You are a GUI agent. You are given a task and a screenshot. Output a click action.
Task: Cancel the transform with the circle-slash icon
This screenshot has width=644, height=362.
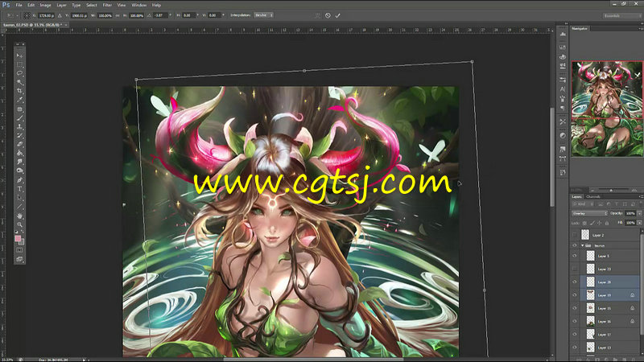[x=328, y=15]
